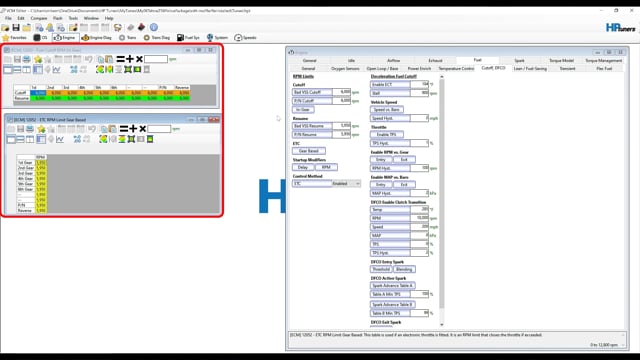Open the File menu
Image resolution: width=640 pixels, height=360 pixels.
click(x=8, y=18)
